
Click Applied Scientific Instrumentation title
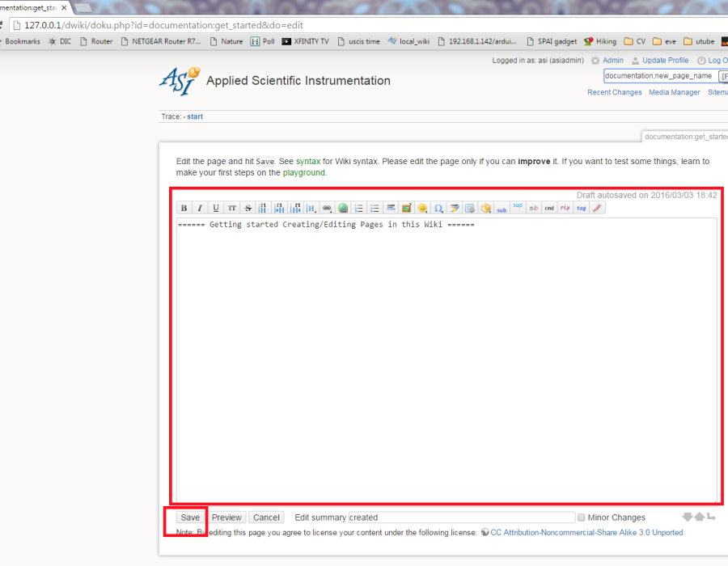[x=298, y=81]
